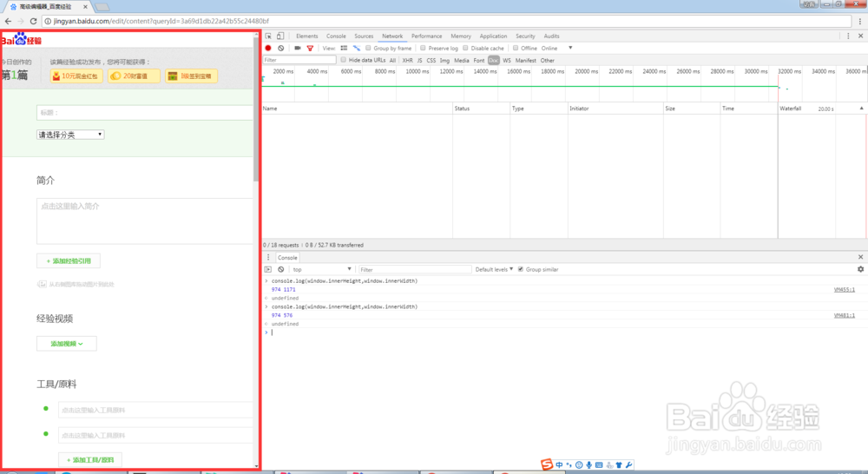
Task: Check Hide data URLs
Action: click(343, 60)
